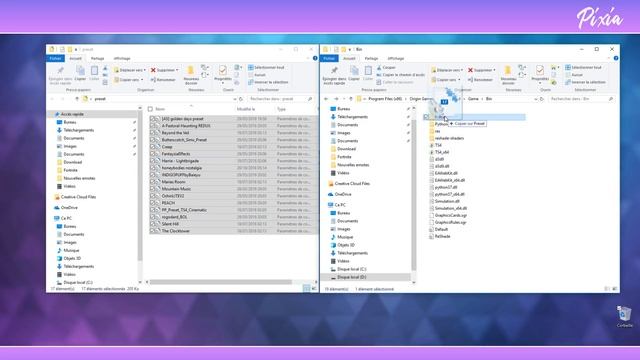Screen dimensions: 640x360
Task: Click forward arrow in Bin window
Action: (336, 99)
